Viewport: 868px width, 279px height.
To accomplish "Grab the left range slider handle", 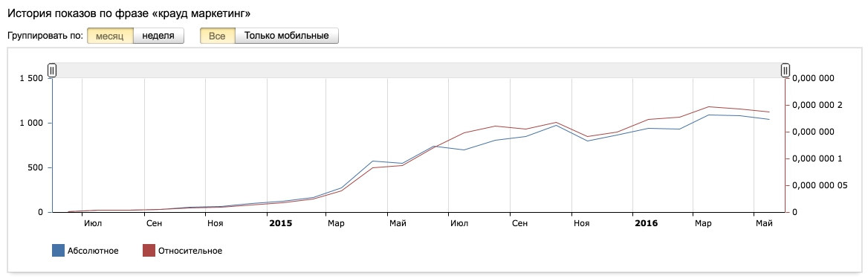I will (x=52, y=71).
